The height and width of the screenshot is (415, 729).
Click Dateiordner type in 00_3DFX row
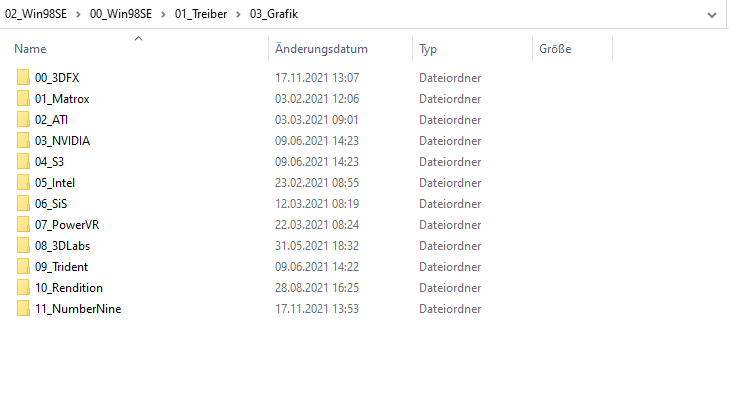pos(450,78)
